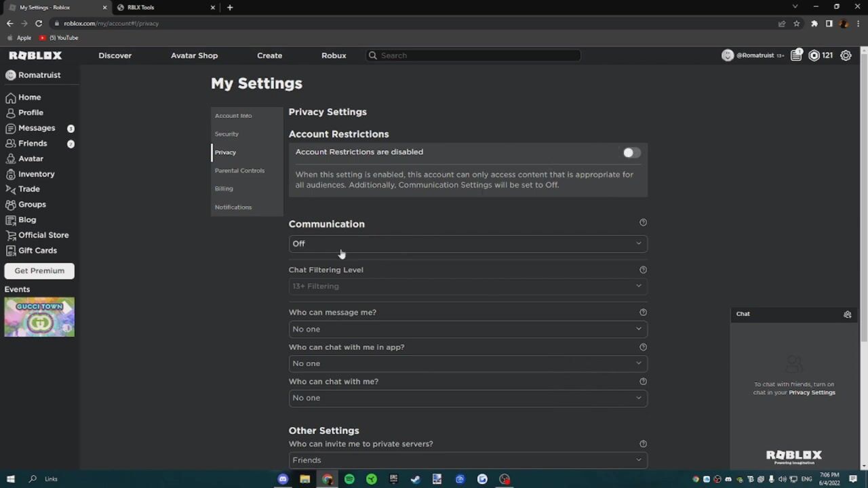
Task: Click Discover in the top navigation
Action: coord(115,56)
